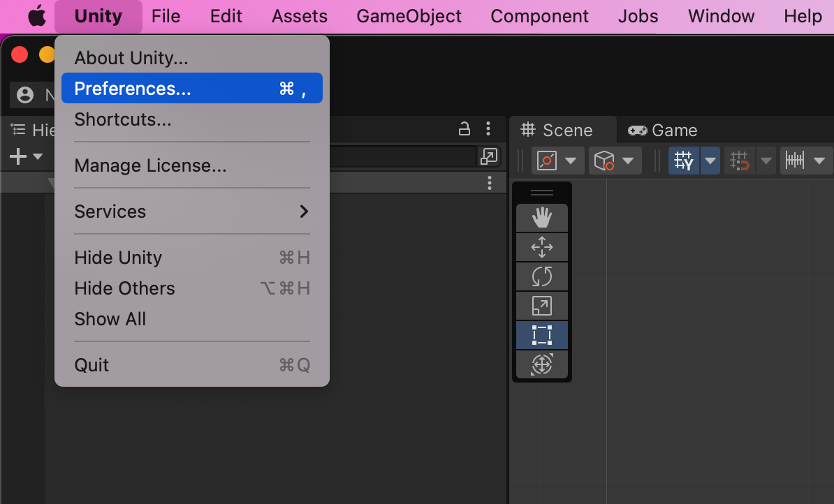Viewport: 834px width, 504px height.
Task: Open the Window menu
Action: pos(722,17)
